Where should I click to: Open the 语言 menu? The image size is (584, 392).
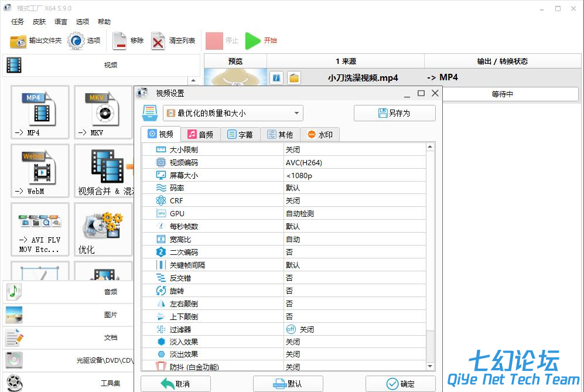tap(61, 22)
